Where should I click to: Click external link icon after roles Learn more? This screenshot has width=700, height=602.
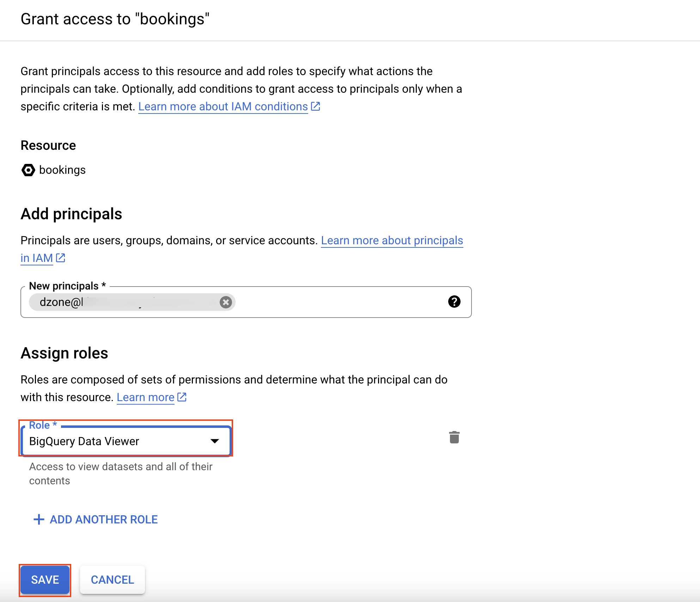click(x=181, y=397)
